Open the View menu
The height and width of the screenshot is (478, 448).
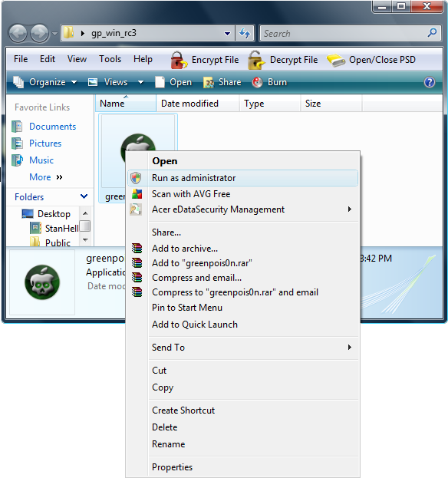(77, 59)
